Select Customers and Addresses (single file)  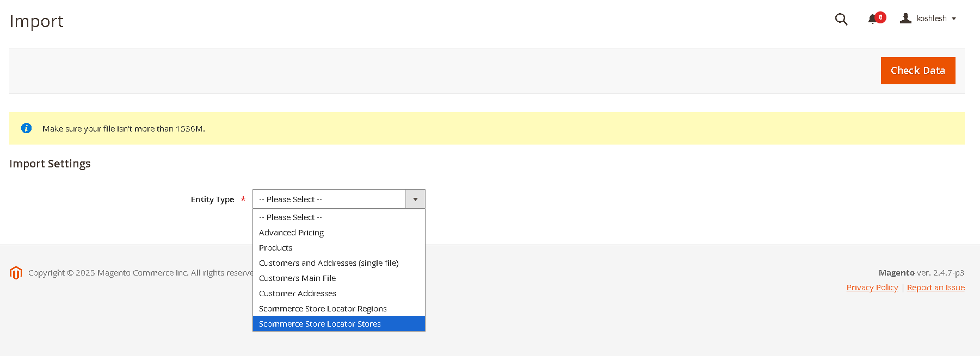(329, 263)
